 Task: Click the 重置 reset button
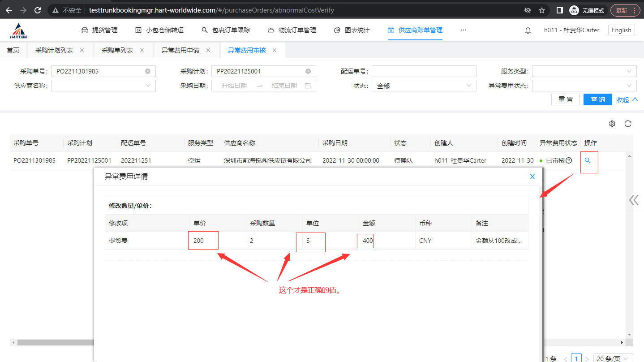click(x=566, y=99)
